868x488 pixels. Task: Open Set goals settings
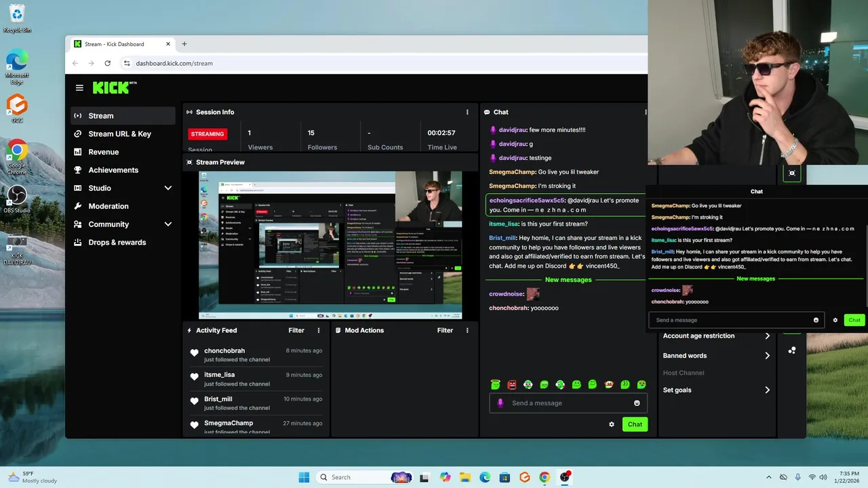pos(717,390)
